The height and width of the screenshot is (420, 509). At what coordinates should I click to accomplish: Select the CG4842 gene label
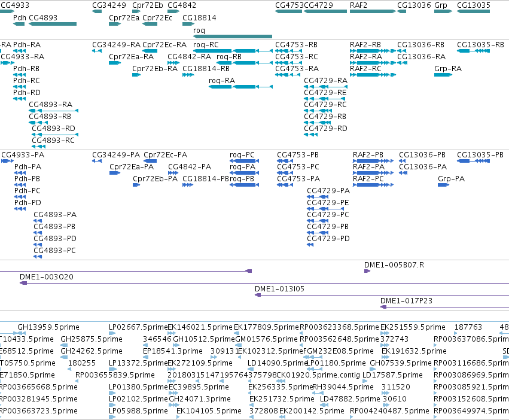(x=182, y=5)
